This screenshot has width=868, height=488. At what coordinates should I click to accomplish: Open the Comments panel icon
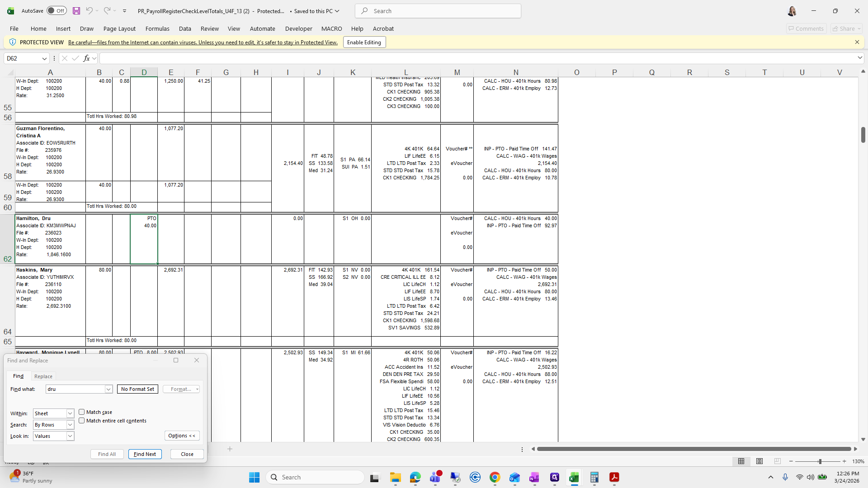(806, 28)
